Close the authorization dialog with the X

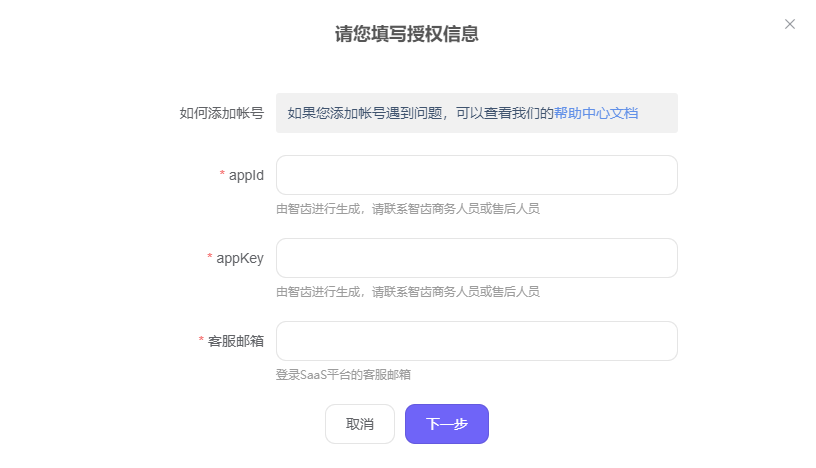tap(789, 24)
